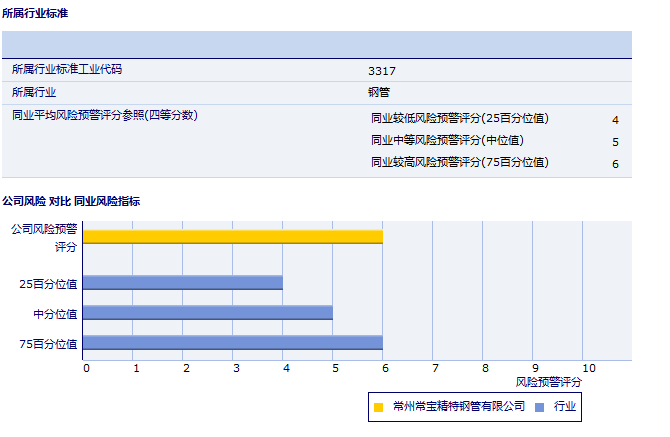Image resolution: width=670 pixels, height=437 pixels.
Task: Click legend text 常州常宝精特钢管有限公司
Action: tap(459, 406)
